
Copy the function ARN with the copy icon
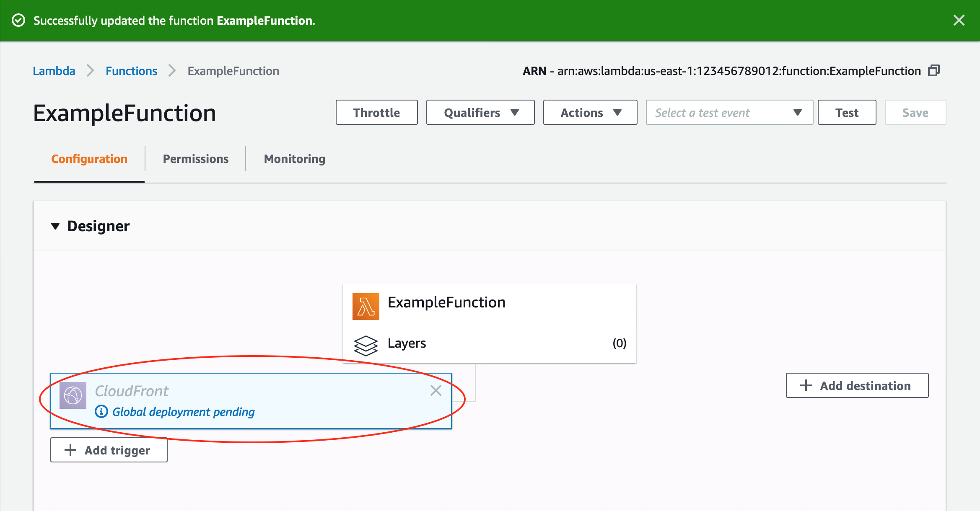point(934,70)
